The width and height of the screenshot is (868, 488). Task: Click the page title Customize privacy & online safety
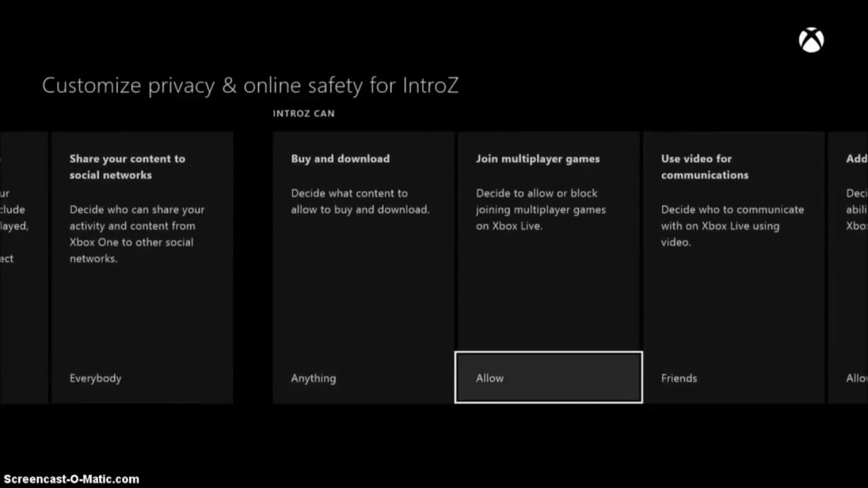(x=250, y=85)
